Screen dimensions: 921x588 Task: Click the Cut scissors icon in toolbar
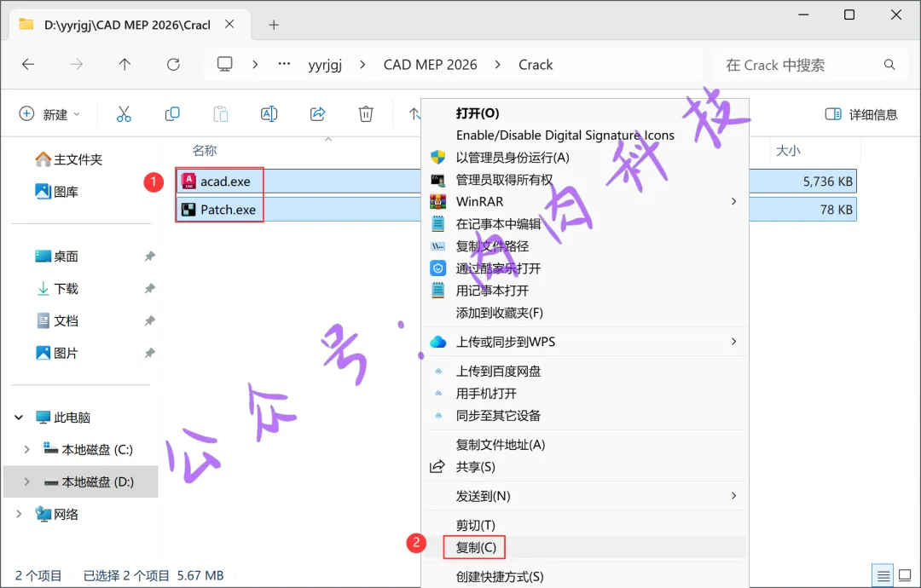coord(124,114)
